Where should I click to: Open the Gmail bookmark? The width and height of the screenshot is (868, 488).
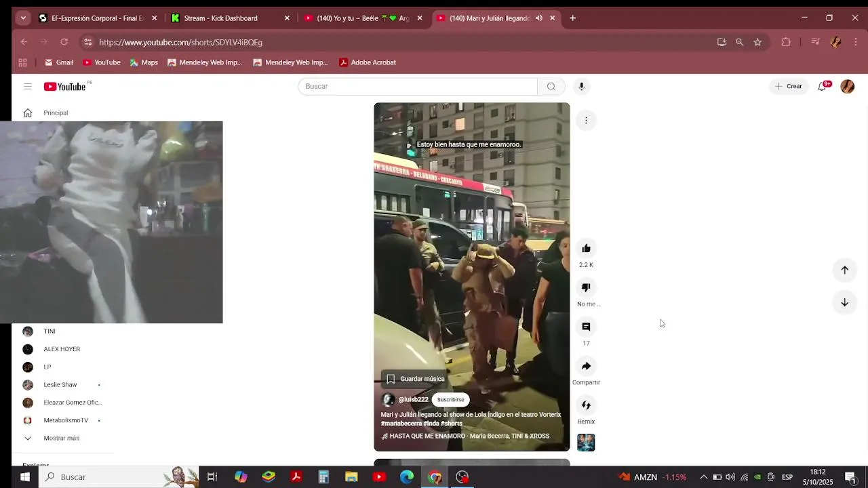[58, 62]
